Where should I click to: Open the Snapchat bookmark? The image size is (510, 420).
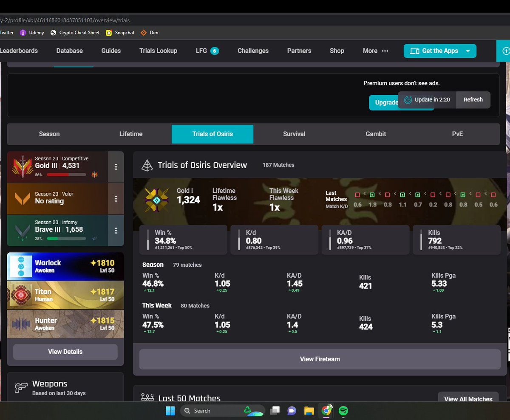[x=120, y=33]
